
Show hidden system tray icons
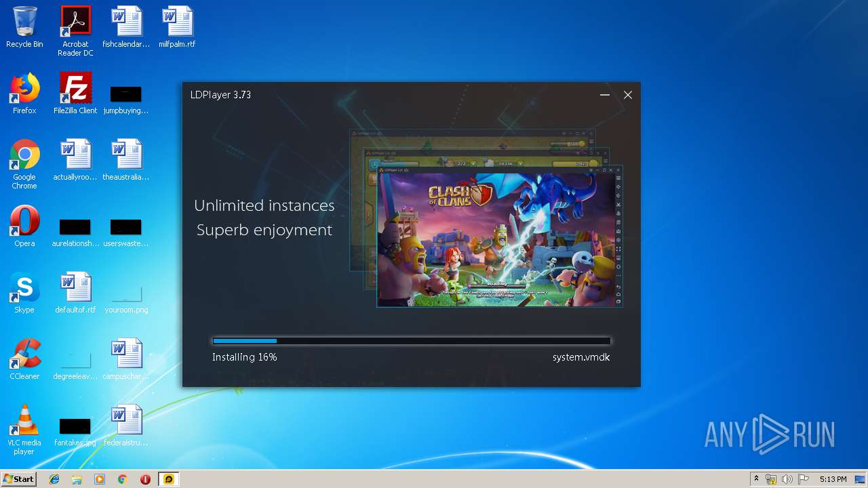tap(756, 479)
